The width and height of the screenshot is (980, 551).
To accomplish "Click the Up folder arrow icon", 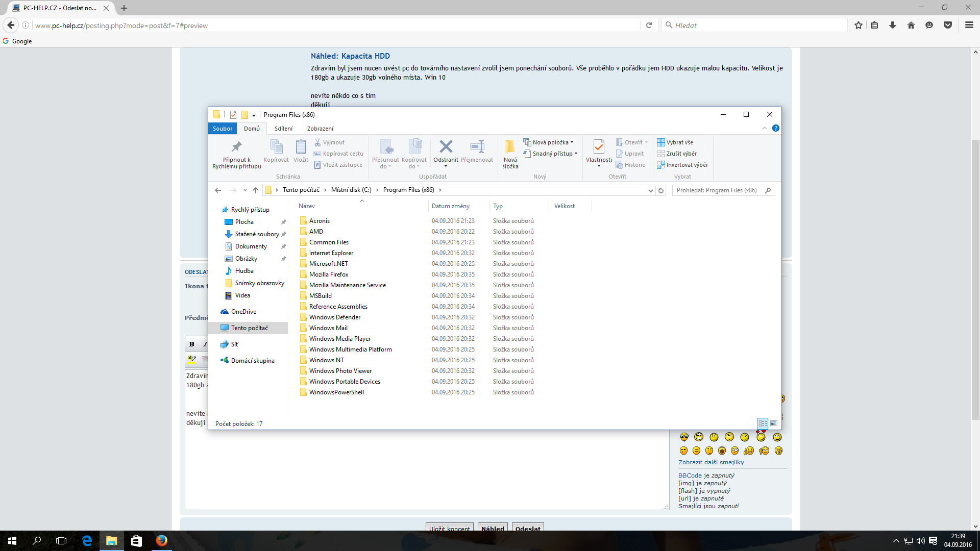I will (x=256, y=190).
